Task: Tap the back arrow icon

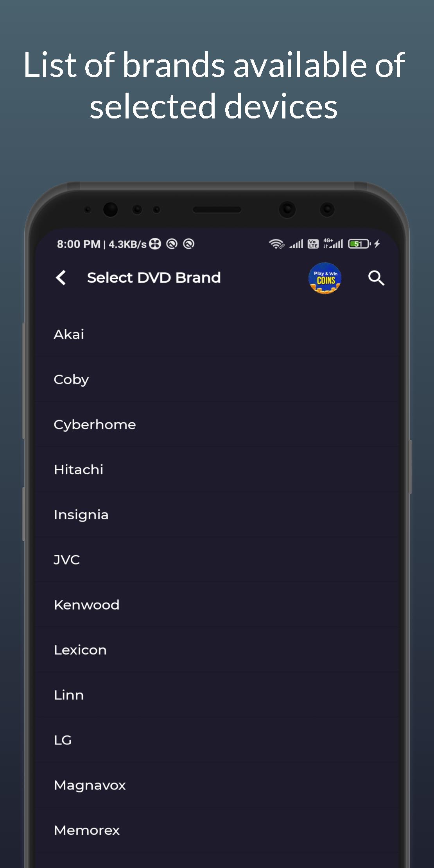Action: point(61,278)
